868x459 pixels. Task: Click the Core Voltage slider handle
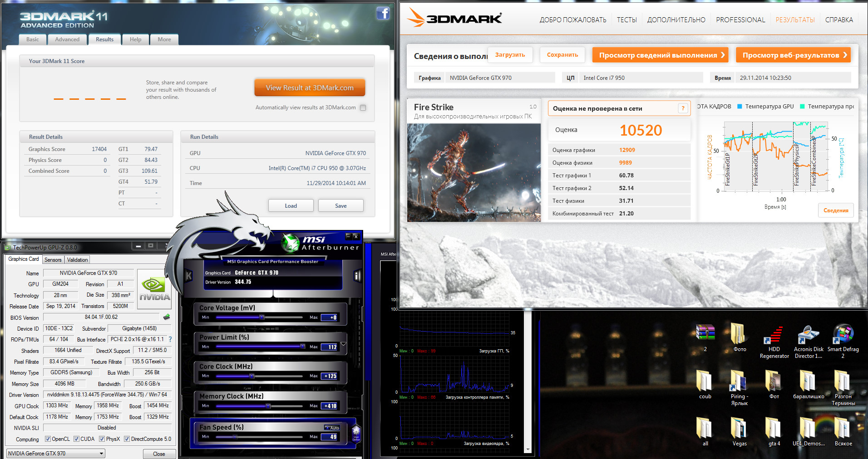pyautogui.click(x=261, y=317)
